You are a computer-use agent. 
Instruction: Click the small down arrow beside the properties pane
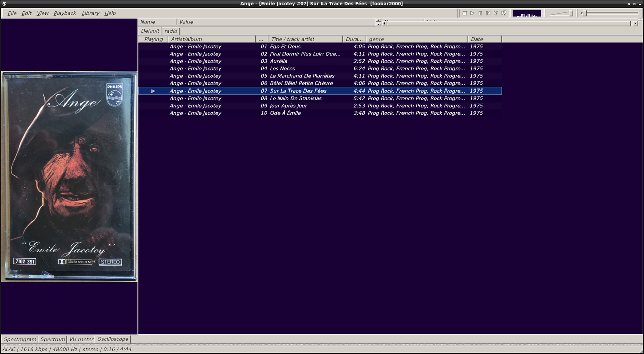point(378,24)
